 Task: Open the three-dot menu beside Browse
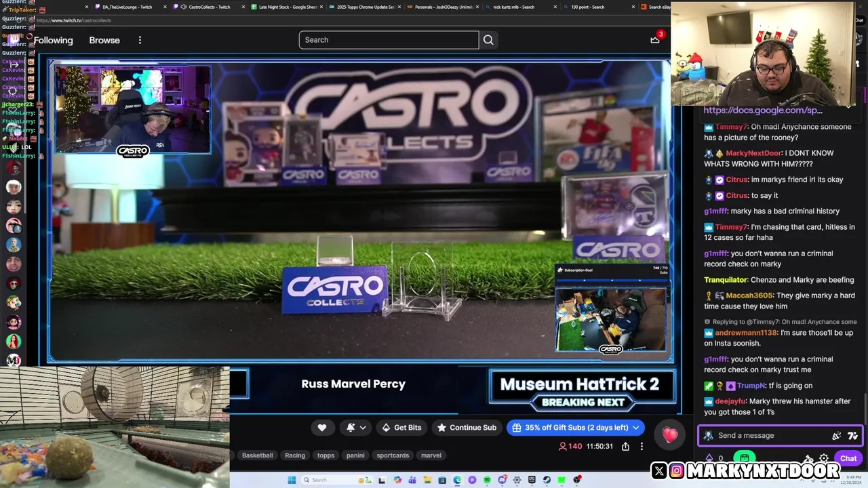[140, 40]
